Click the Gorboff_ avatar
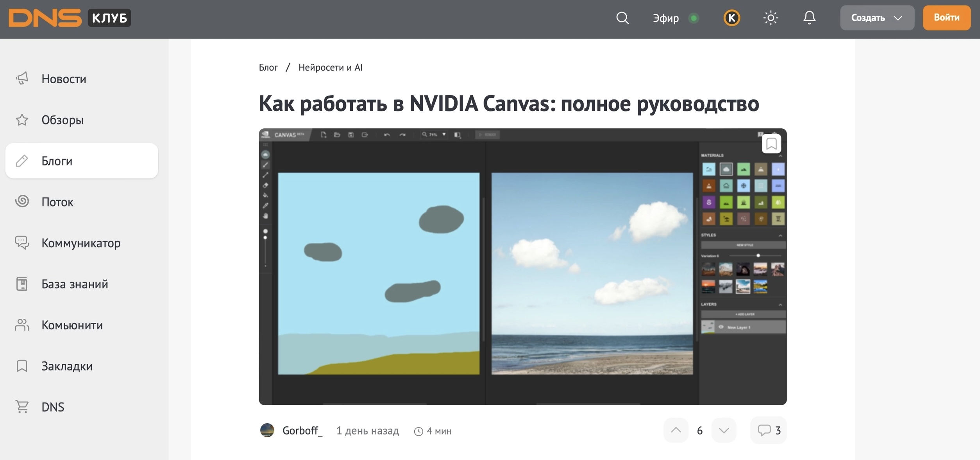980x460 pixels. pos(267,430)
